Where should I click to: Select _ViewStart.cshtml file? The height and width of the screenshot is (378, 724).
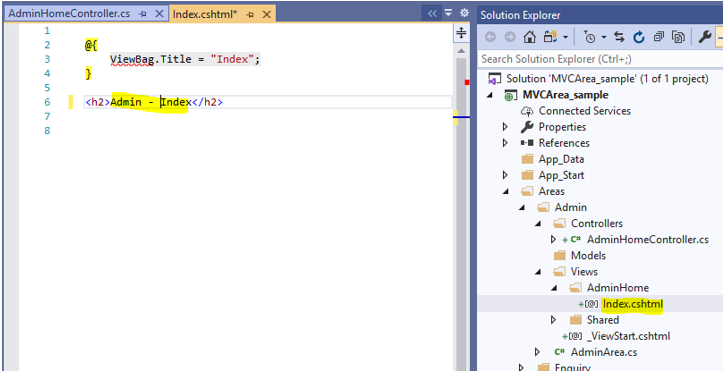click(x=628, y=336)
